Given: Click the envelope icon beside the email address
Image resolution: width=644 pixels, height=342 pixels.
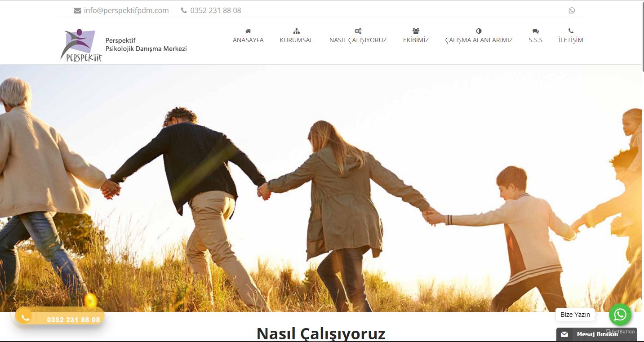Looking at the screenshot, I should [x=77, y=10].
